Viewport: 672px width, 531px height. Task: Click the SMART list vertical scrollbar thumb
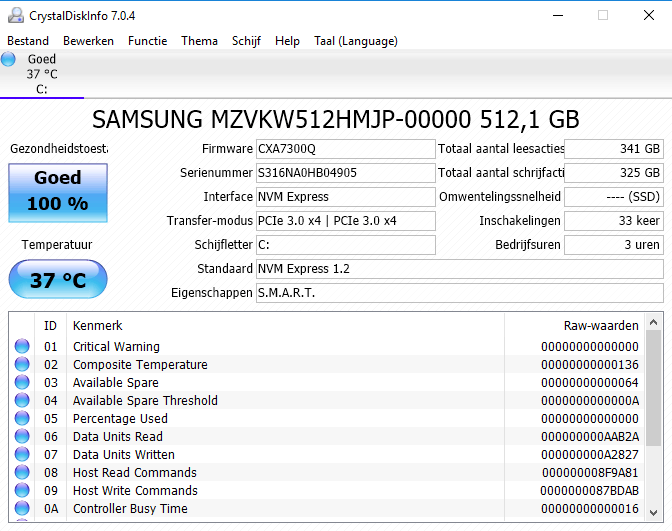click(x=654, y=388)
